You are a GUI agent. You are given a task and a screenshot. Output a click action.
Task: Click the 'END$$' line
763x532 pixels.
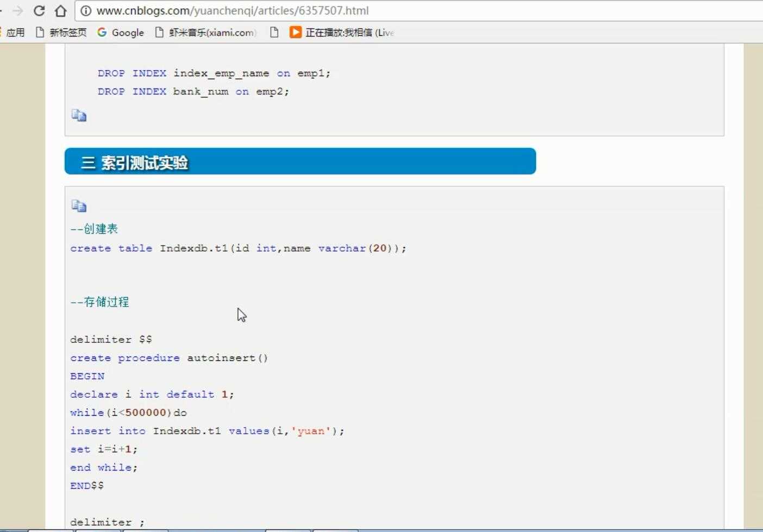pos(87,486)
